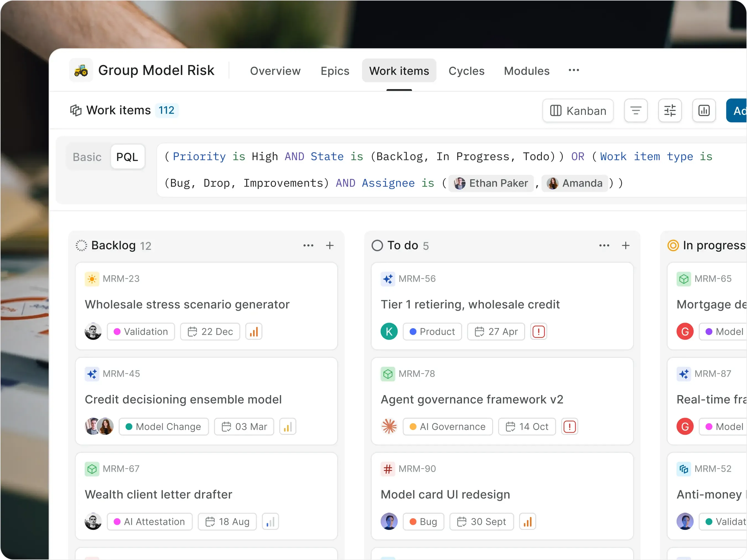Open the Kanban layout dropdown
This screenshot has width=747, height=560.
click(x=577, y=110)
